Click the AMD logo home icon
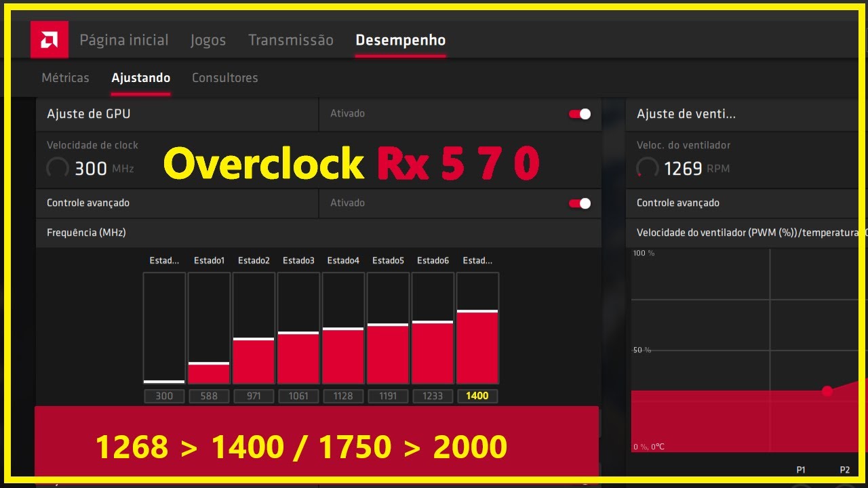This screenshot has height=488, width=868. point(49,39)
